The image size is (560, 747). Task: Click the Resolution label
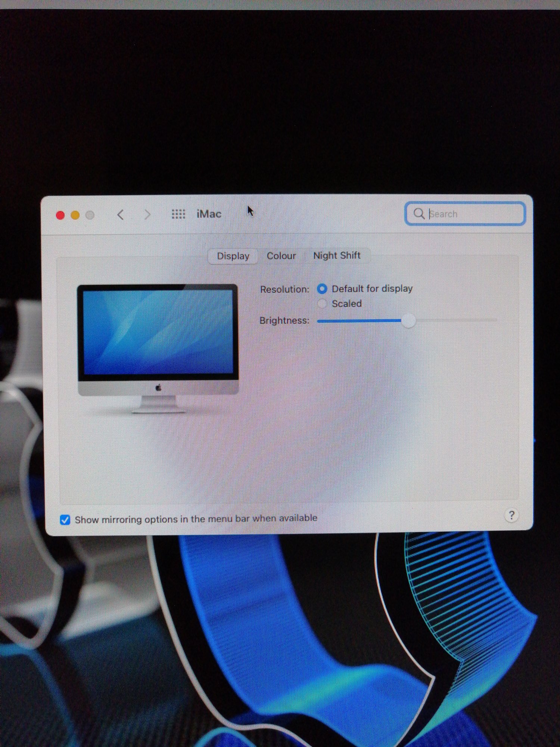click(285, 289)
